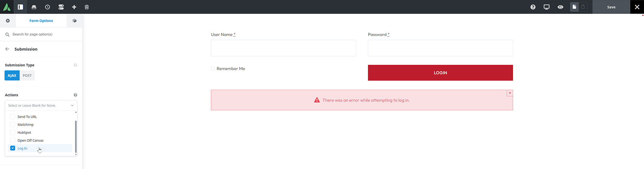
Task: Check the Open Off Canvas action
Action: click(x=13, y=140)
